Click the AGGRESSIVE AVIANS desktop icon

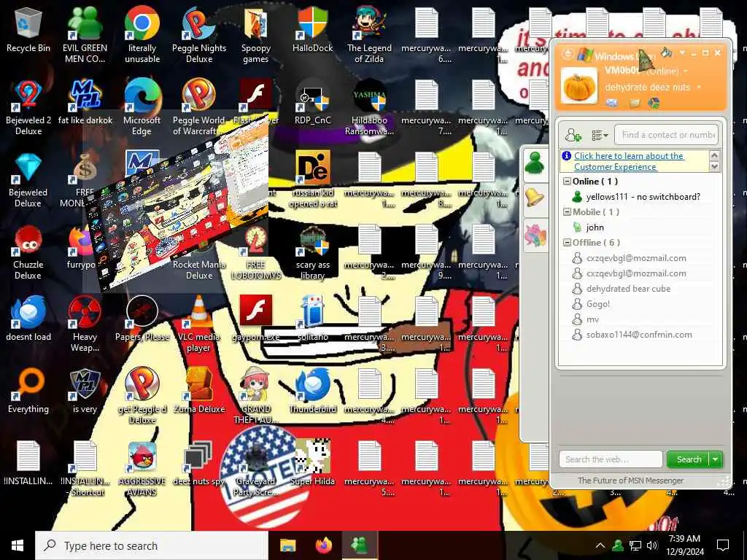[142, 469]
